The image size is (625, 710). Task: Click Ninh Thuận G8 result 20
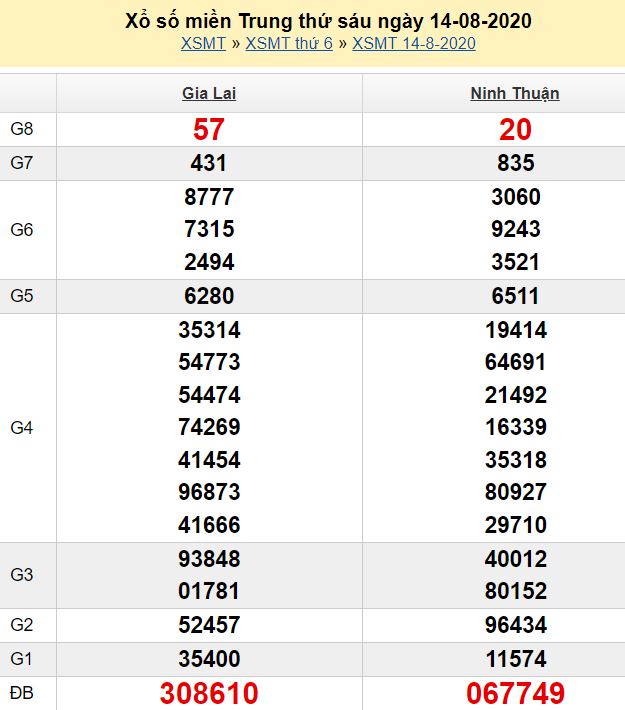click(515, 129)
